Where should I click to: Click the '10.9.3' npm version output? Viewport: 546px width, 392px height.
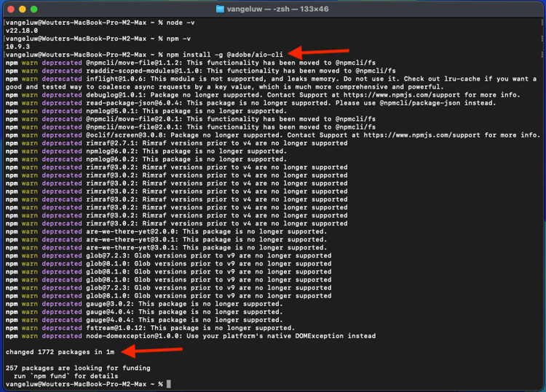tap(17, 47)
